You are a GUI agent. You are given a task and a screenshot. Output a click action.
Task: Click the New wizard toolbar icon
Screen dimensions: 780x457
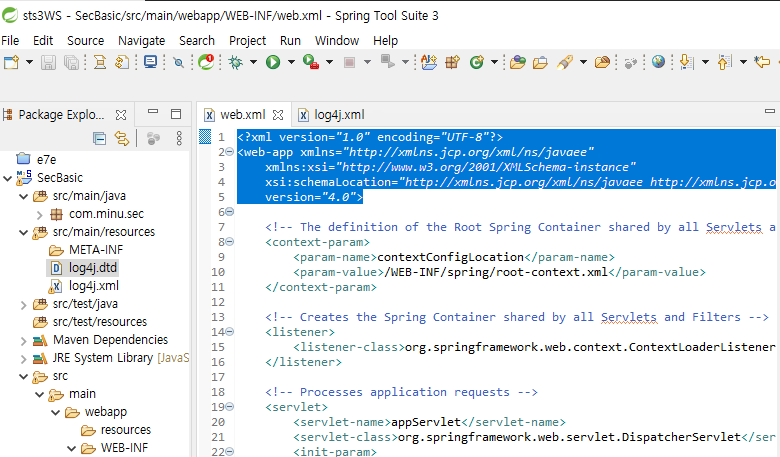(11, 62)
